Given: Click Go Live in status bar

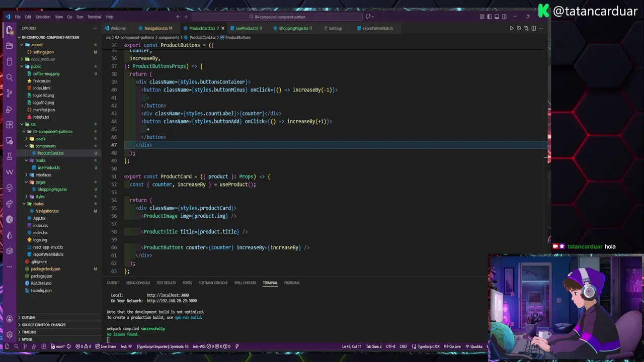Looking at the screenshot, I should tap(452, 346).
